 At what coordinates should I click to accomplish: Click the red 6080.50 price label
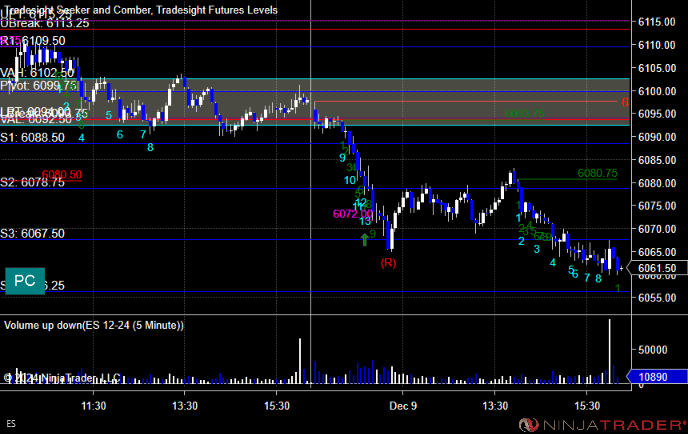click(x=62, y=175)
